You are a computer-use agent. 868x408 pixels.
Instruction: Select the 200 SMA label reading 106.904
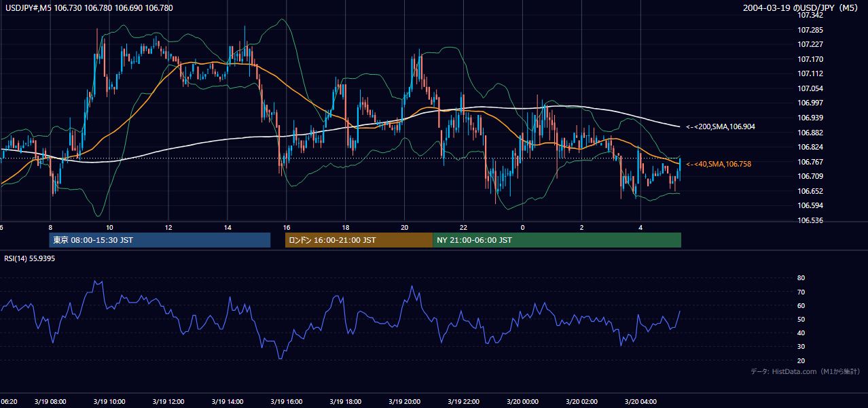click(720, 126)
